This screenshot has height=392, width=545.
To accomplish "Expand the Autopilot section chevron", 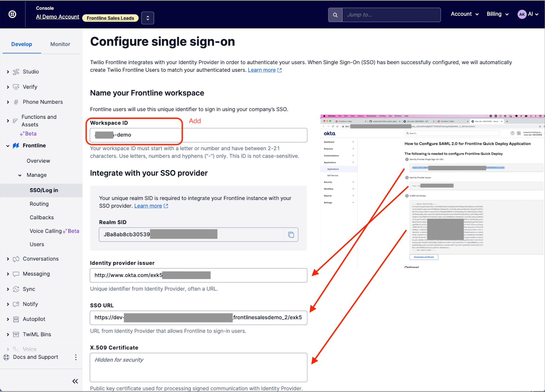I will [8, 319].
